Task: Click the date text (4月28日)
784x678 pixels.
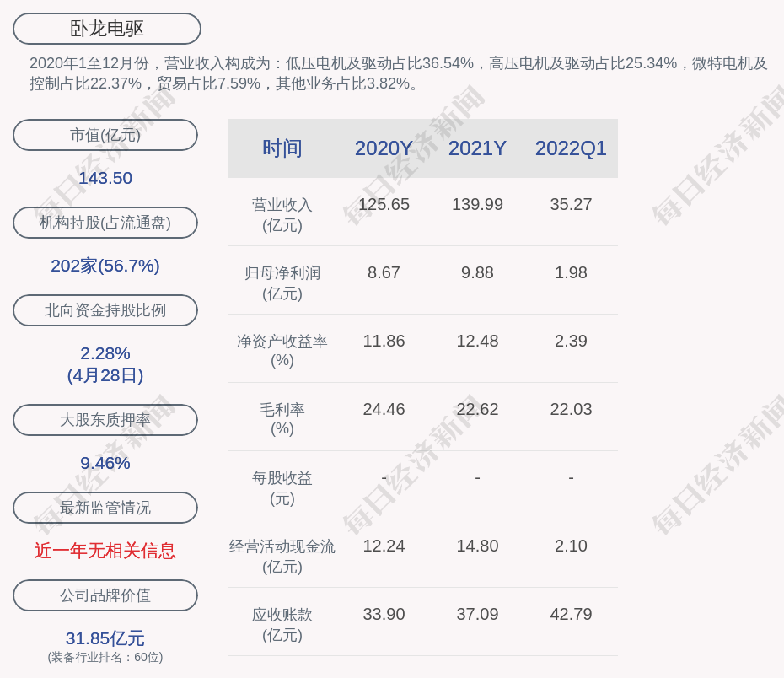Action: tap(105, 375)
